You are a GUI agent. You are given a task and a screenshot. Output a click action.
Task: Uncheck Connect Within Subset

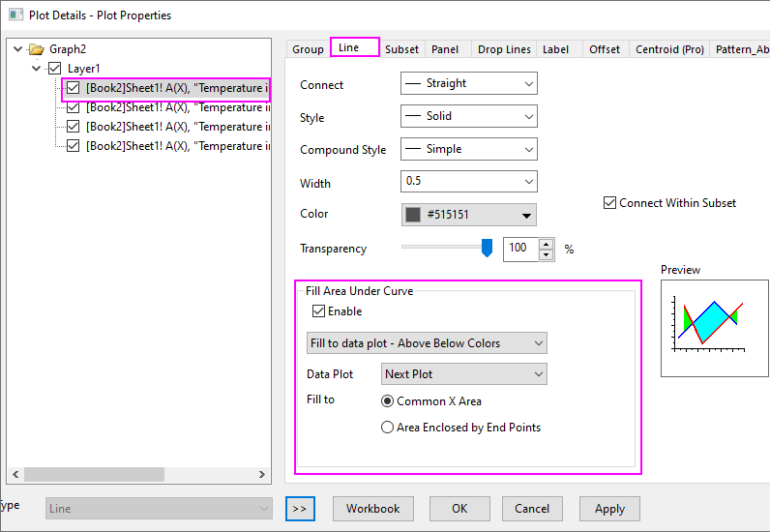[x=609, y=203]
